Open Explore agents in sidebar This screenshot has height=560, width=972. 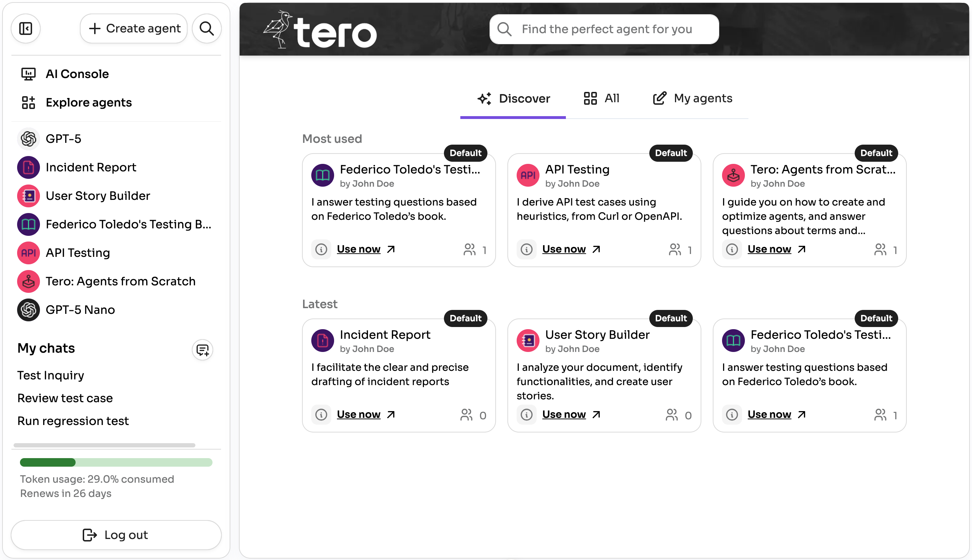[x=88, y=102]
